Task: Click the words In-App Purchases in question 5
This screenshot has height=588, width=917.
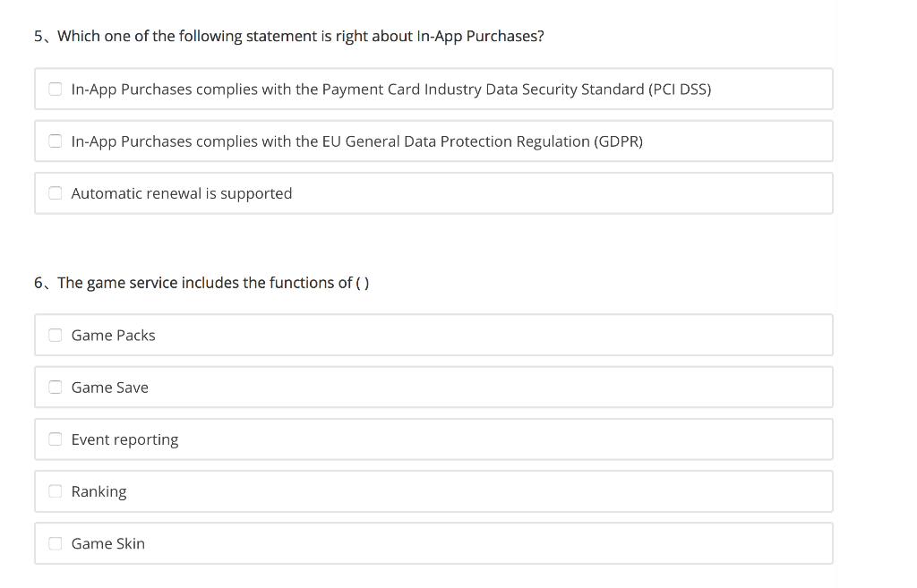Action: click(475, 37)
